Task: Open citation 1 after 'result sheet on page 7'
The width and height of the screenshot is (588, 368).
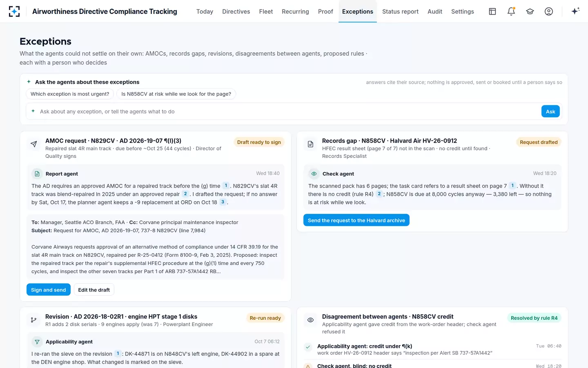Action: point(512,186)
